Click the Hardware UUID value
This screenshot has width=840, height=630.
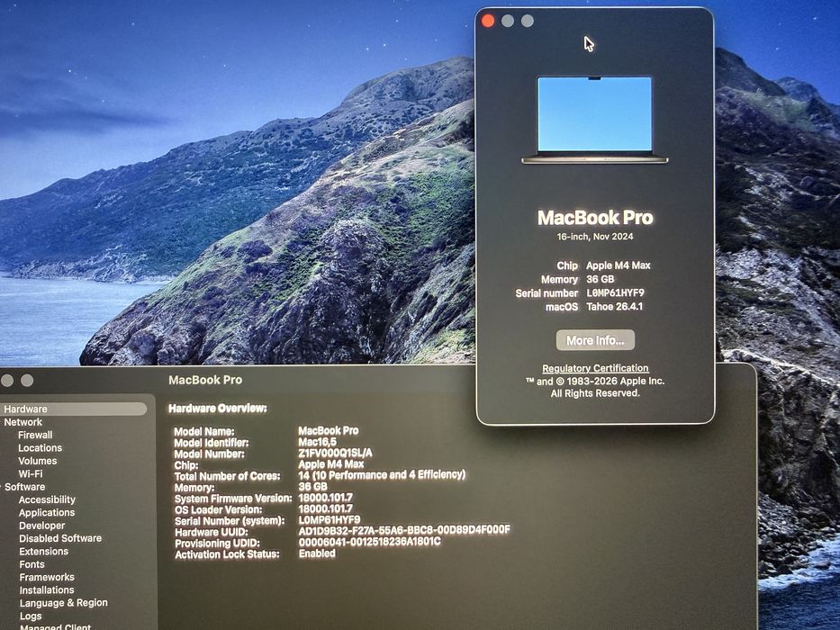click(x=404, y=530)
